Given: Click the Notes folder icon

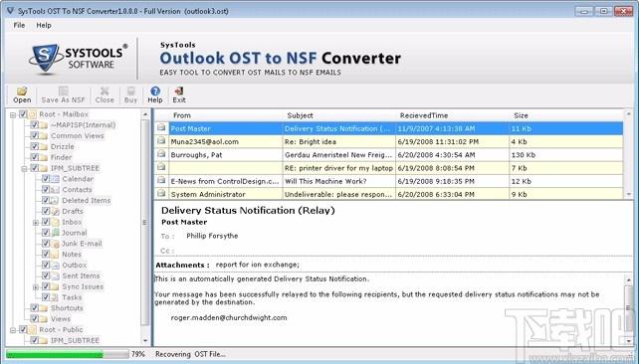Looking at the screenshot, I should pyautogui.click(x=55, y=254).
